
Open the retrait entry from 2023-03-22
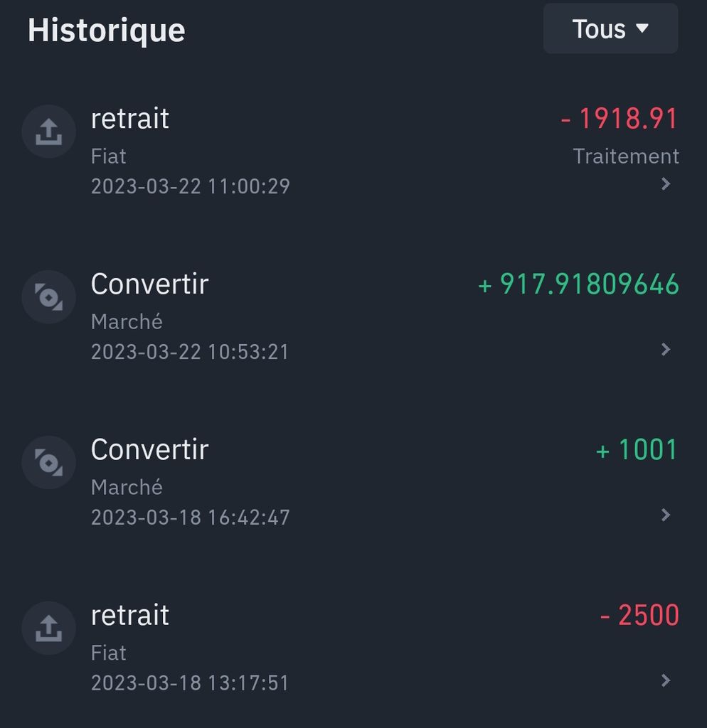click(x=130, y=119)
